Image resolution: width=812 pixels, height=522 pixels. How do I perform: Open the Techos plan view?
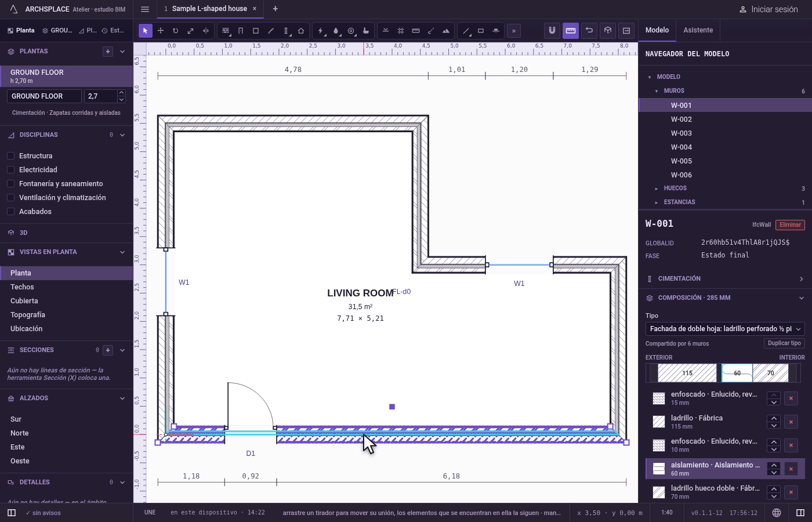(x=67, y=287)
